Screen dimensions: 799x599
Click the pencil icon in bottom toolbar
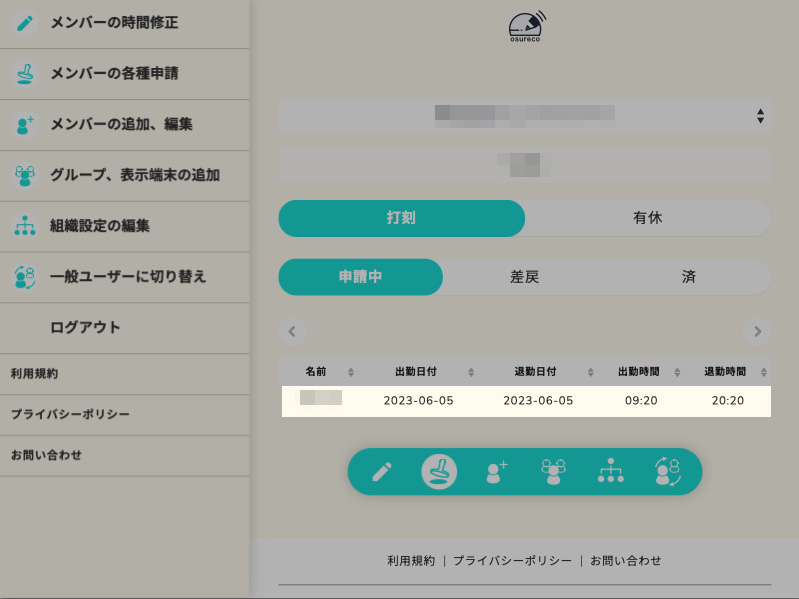pos(382,472)
